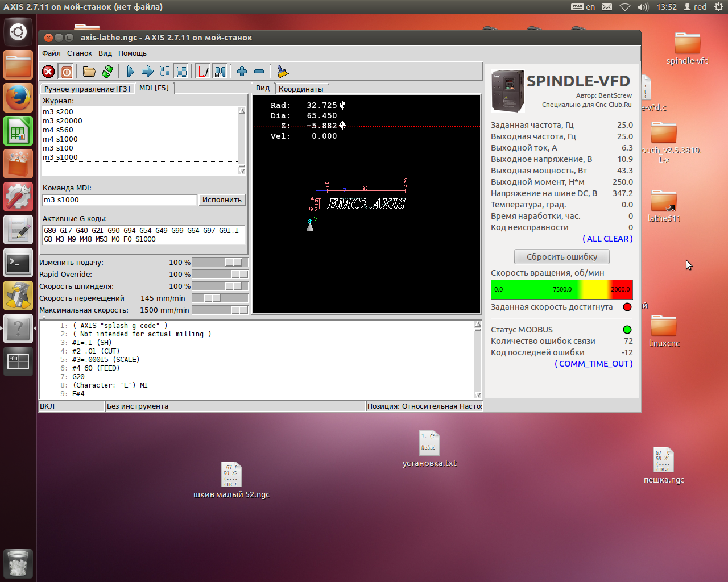Image resolution: width=728 pixels, height=582 pixels.
Task: Open the Workspace Switcher in the launcher
Action: [x=18, y=361]
